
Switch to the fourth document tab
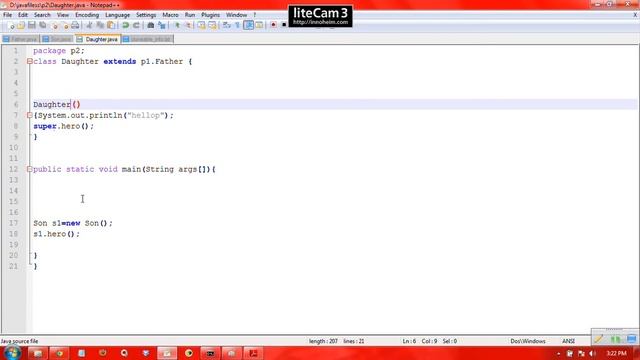coord(147,39)
